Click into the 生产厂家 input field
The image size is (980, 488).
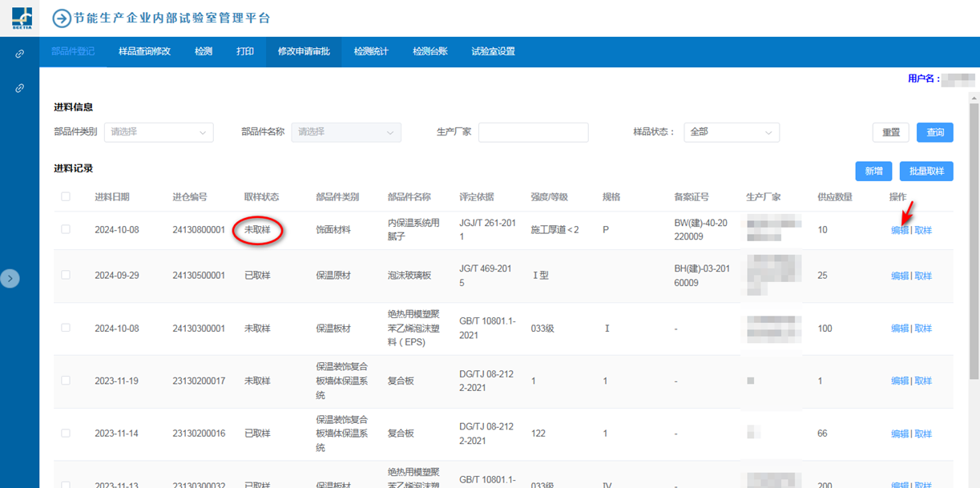533,132
